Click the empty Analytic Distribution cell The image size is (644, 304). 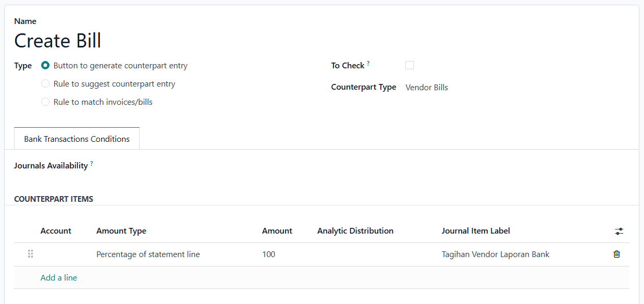point(375,254)
